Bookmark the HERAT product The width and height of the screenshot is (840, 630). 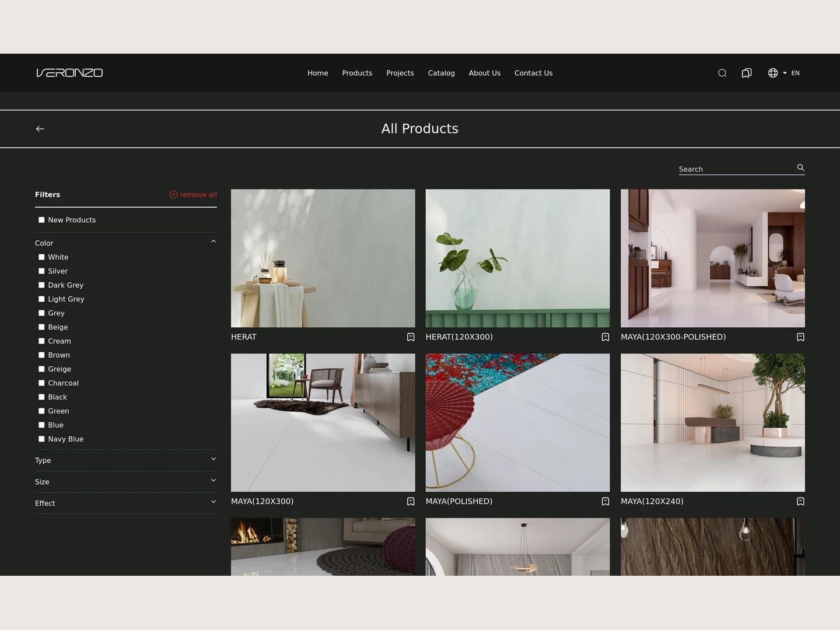click(411, 337)
